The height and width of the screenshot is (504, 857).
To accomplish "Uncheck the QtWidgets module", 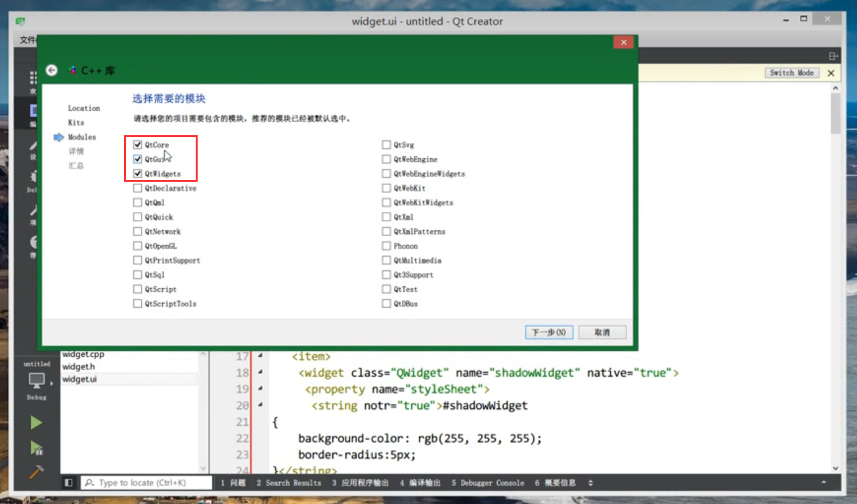I will 138,174.
